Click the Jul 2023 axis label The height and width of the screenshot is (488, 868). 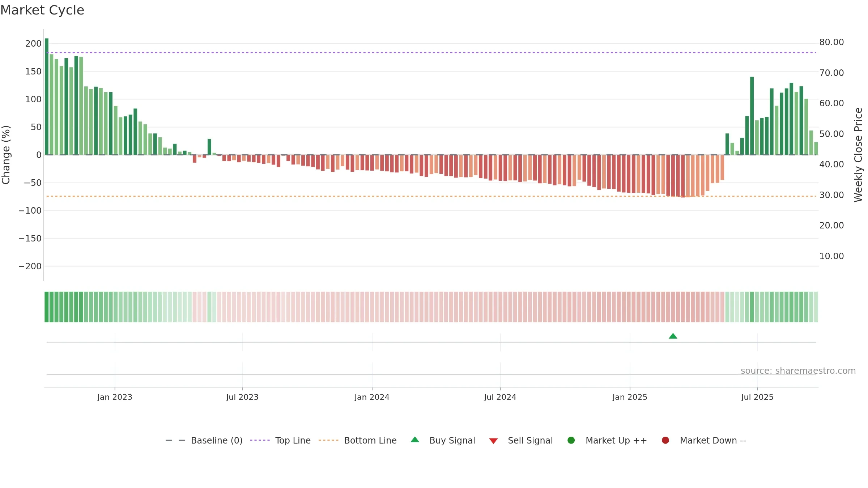point(242,397)
